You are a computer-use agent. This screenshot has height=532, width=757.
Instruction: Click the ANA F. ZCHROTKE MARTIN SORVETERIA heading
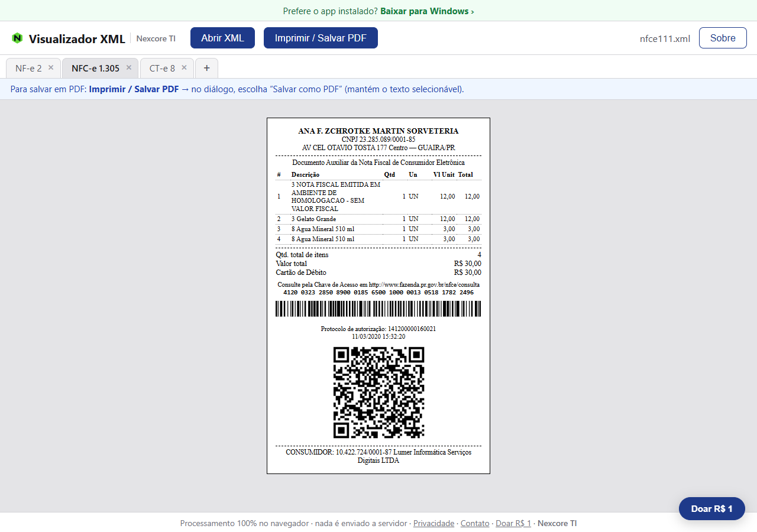pyautogui.click(x=378, y=131)
